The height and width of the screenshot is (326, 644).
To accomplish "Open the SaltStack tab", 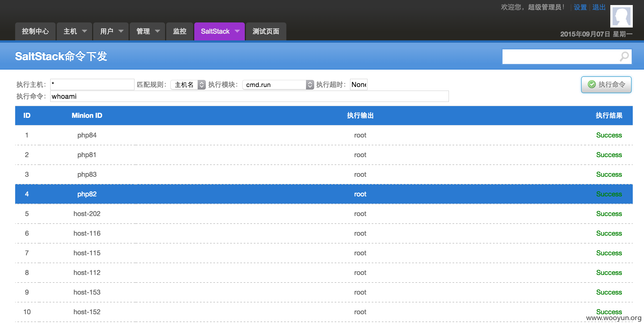I will [x=220, y=31].
